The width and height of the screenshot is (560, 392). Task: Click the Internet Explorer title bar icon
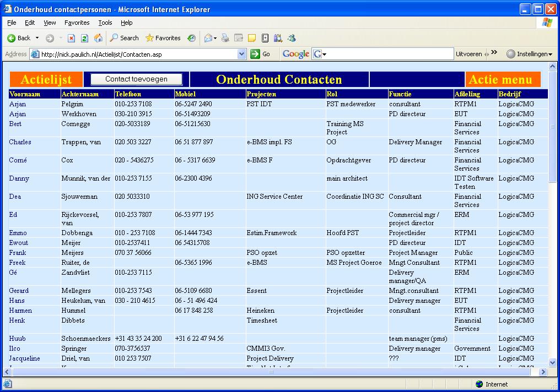pos(8,9)
